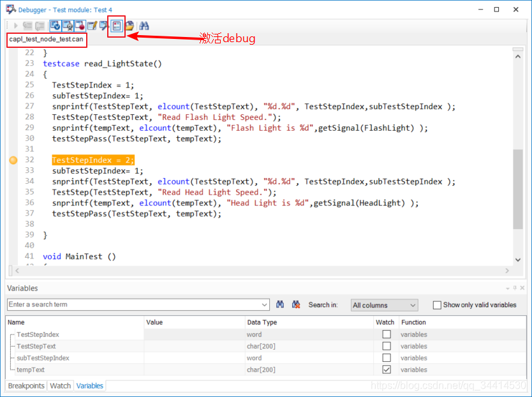
Task: Switch to the Breakpoints tab
Action: point(26,386)
